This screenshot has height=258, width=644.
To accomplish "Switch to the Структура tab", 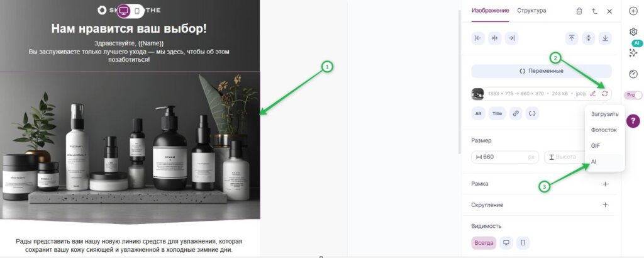I will 531,11.
